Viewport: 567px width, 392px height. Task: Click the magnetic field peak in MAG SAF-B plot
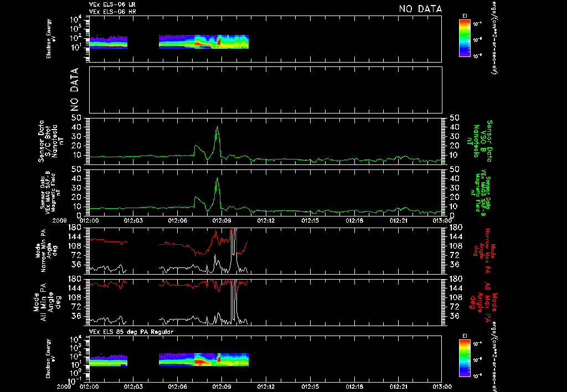(217, 178)
